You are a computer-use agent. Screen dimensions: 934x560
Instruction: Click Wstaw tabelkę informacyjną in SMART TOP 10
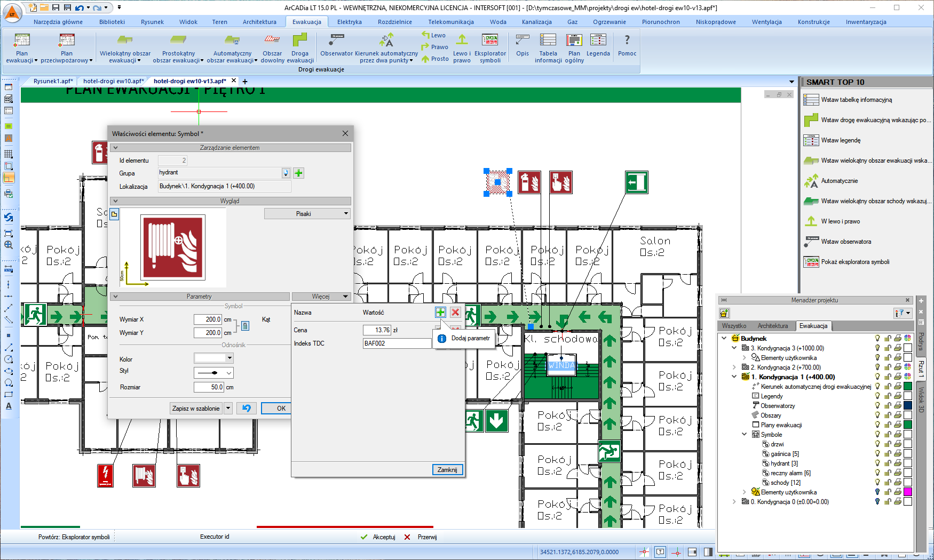click(x=856, y=100)
